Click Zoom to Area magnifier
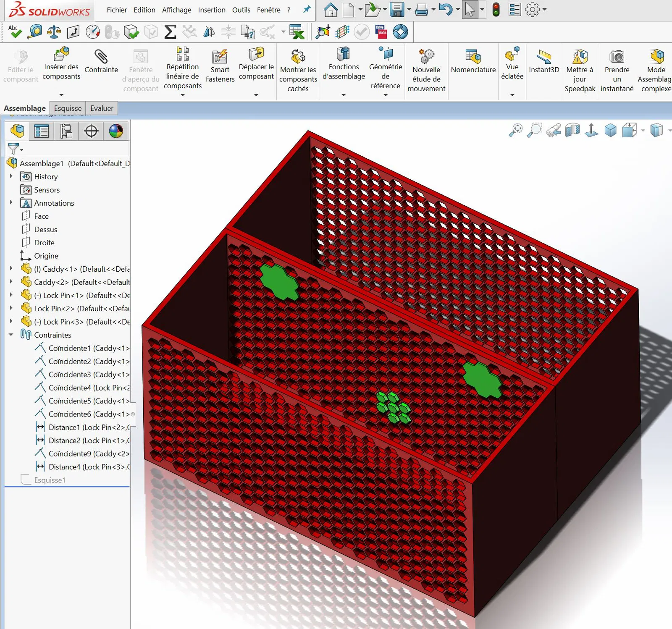Viewport: 672px width, 629px height. coord(535,130)
